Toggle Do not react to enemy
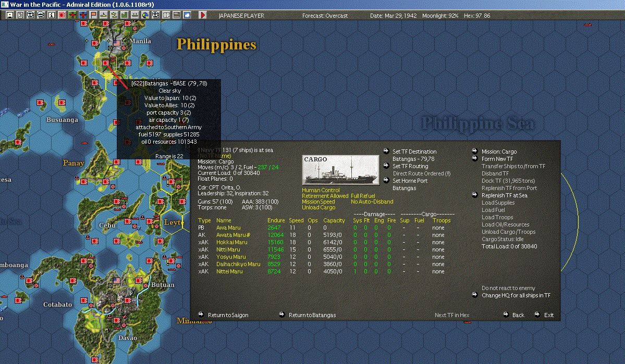Screen dimensions: 625x364 coord(508,288)
